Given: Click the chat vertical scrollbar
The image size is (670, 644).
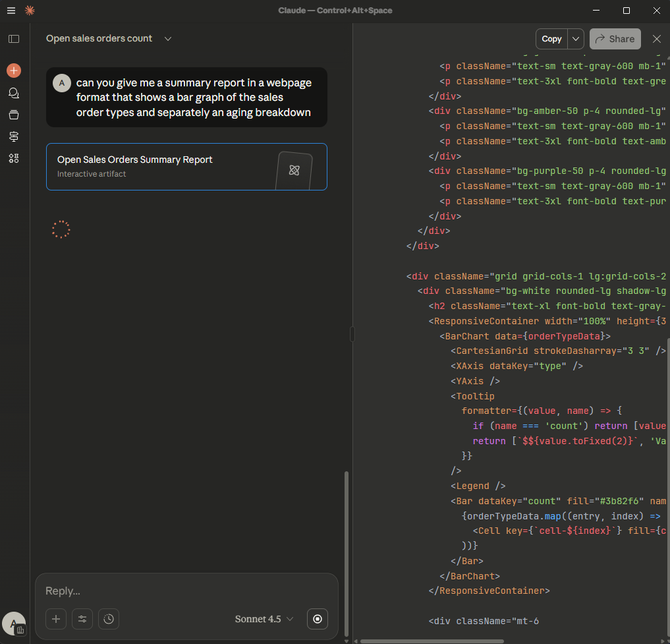Looking at the screenshot, I should tap(347, 554).
